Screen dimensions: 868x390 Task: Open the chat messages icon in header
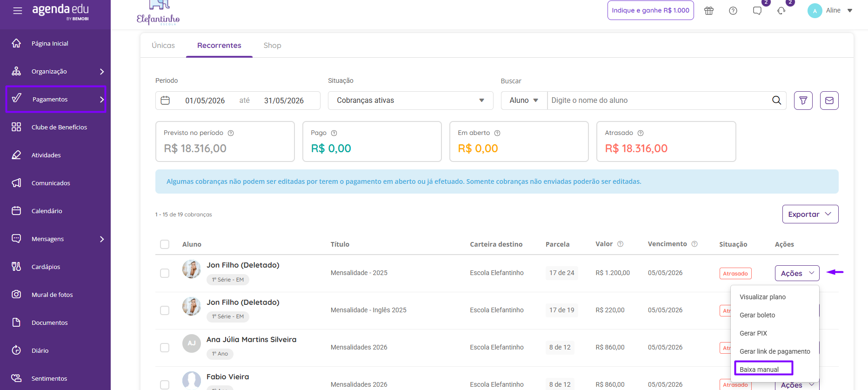(757, 11)
